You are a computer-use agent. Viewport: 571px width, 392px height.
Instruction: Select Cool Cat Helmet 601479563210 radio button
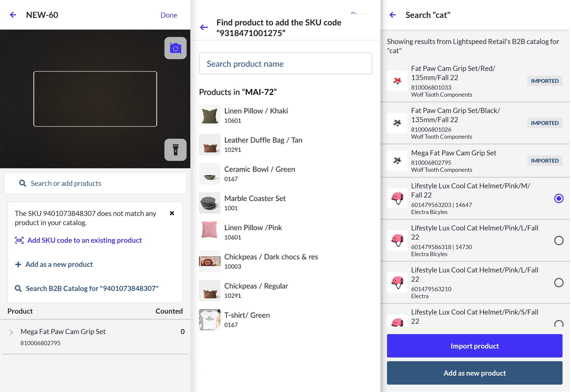(x=558, y=283)
